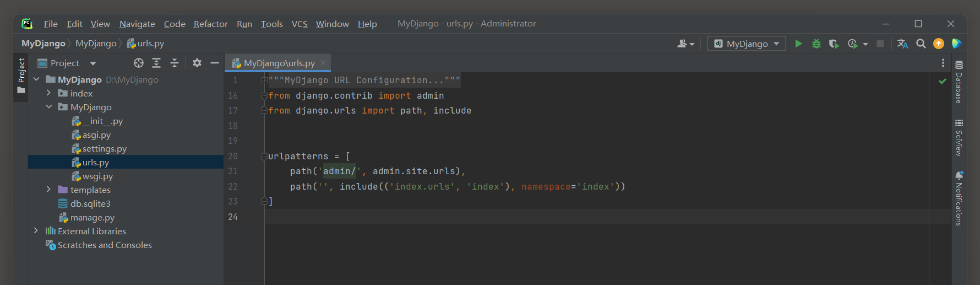Open editor tabs more options menu
This screenshot has height=285, width=980.
click(943, 63)
